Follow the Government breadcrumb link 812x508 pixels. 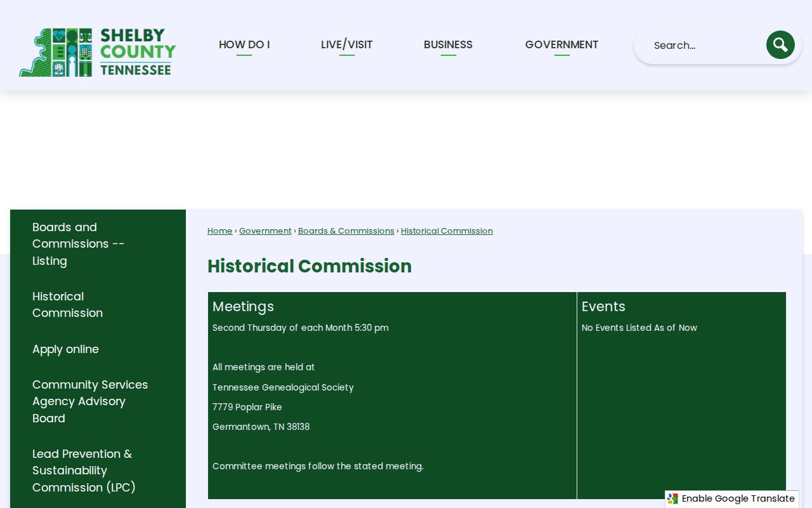coord(265,231)
